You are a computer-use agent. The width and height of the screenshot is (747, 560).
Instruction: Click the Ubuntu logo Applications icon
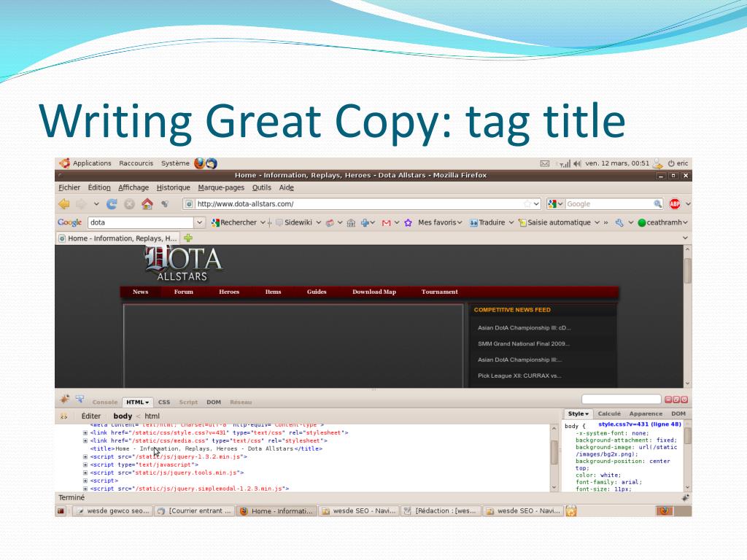point(64,163)
